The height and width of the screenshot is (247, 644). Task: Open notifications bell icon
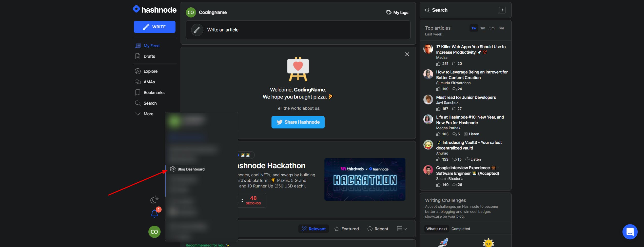click(x=154, y=214)
